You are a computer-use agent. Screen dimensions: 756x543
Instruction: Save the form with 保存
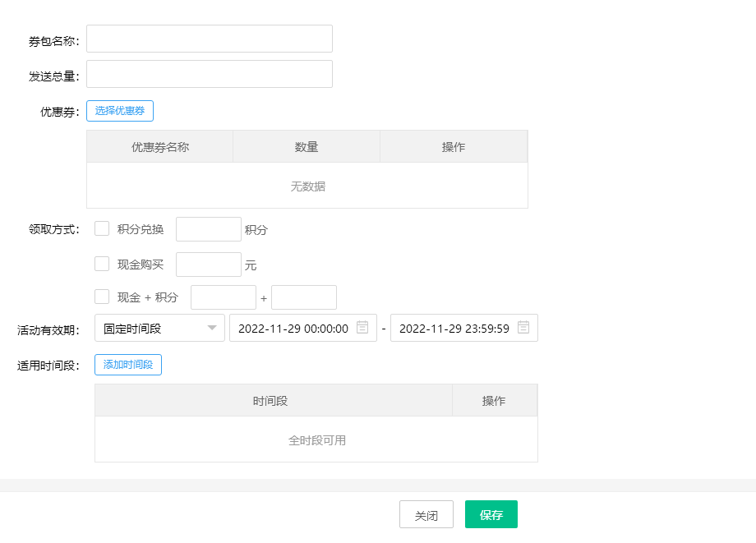point(491,514)
